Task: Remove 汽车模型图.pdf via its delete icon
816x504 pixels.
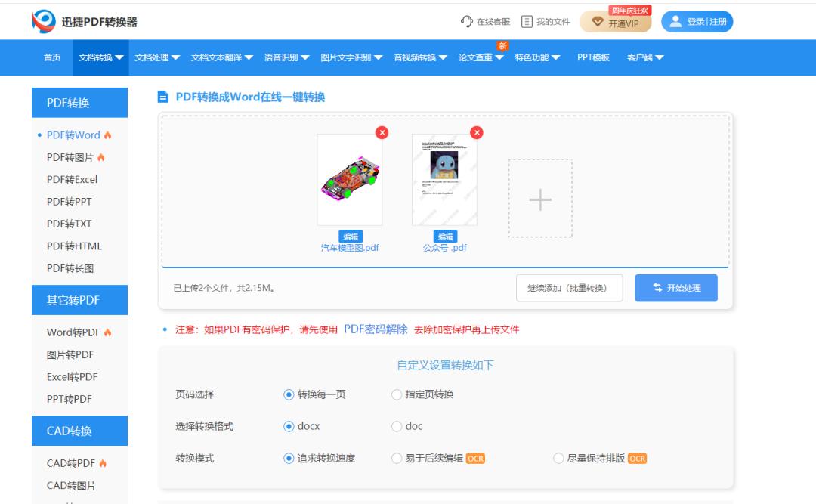Action: [382, 131]
